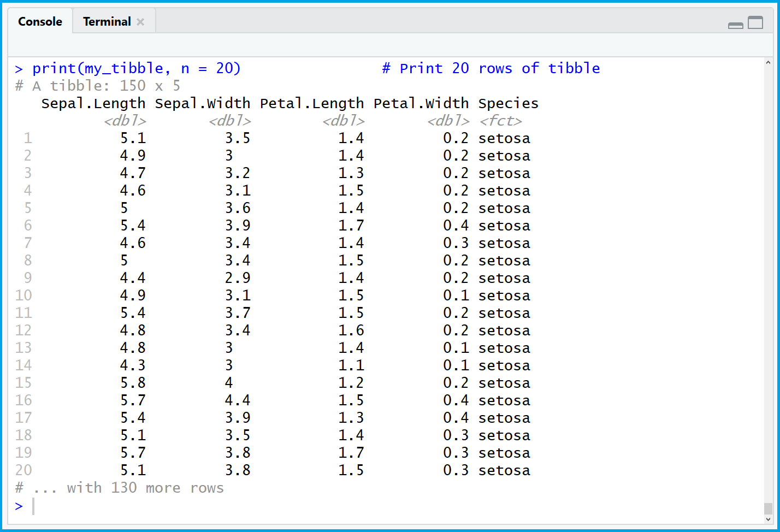The height and width of the screenshot is (532, 780).
Task: Click row number 20
Action: point(23,470)
